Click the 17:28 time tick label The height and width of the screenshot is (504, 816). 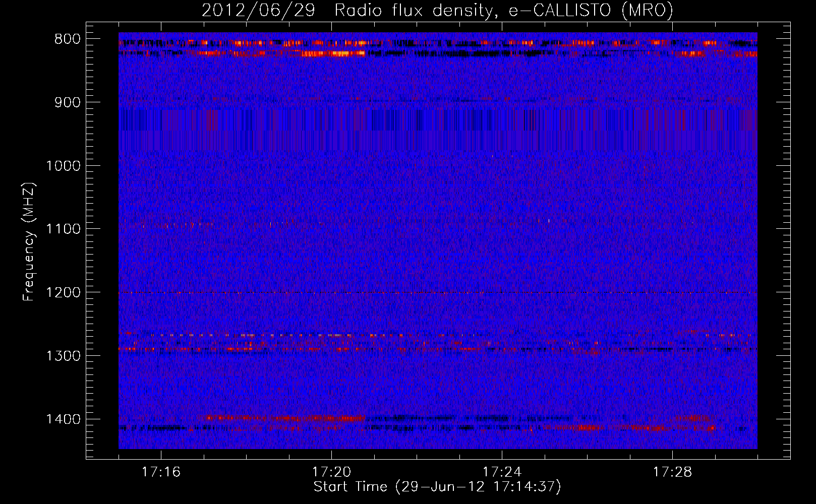tap(672, 472)
